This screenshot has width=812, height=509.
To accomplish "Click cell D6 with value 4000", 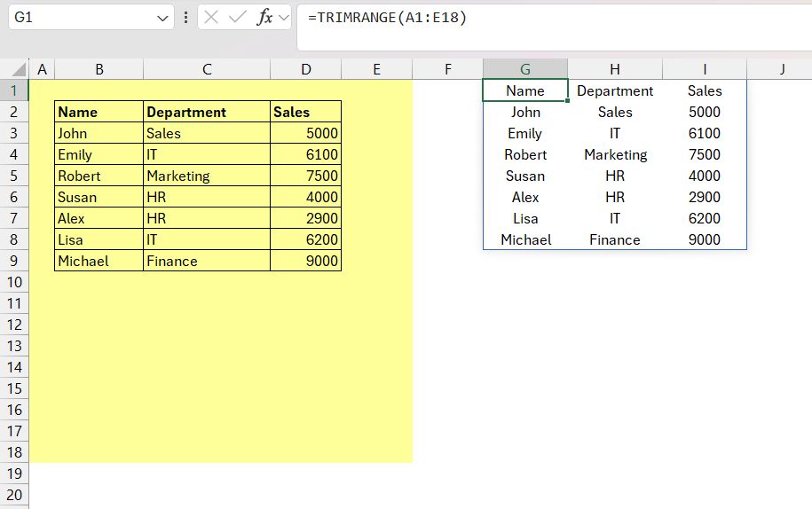I will pyautogui.click(x=305, y=197).
